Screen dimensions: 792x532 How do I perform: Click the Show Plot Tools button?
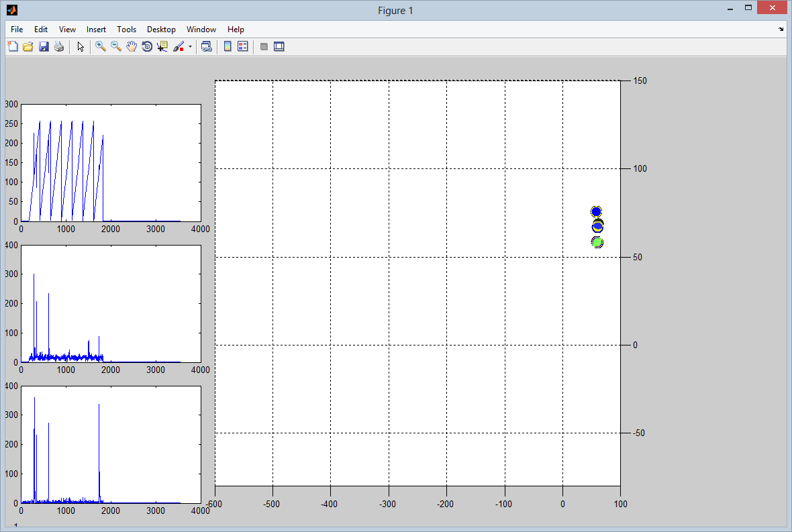pos(279,46)
